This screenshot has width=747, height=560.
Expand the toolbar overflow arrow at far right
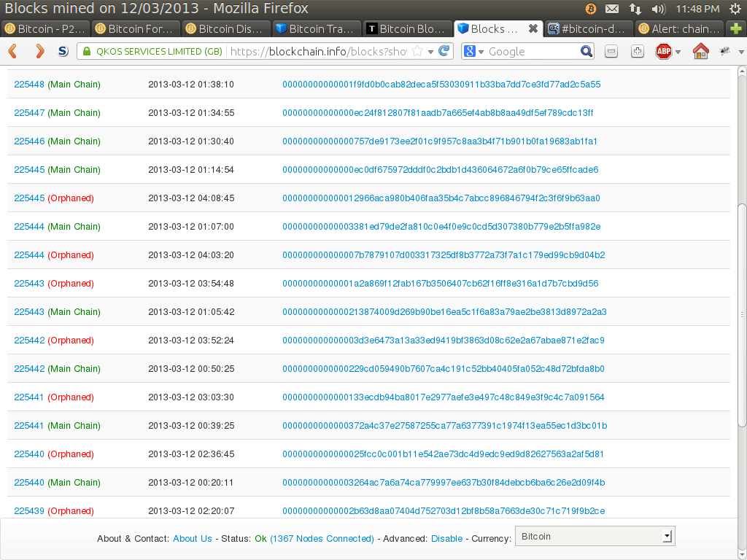click(741, 52)
